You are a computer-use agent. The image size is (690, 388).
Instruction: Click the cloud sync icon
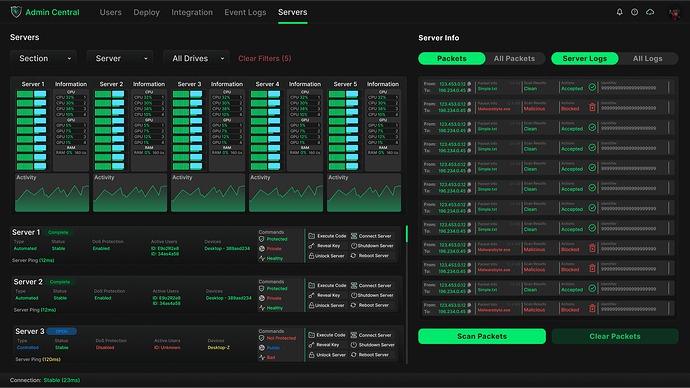pyautogui.click(x=650, y=12)
